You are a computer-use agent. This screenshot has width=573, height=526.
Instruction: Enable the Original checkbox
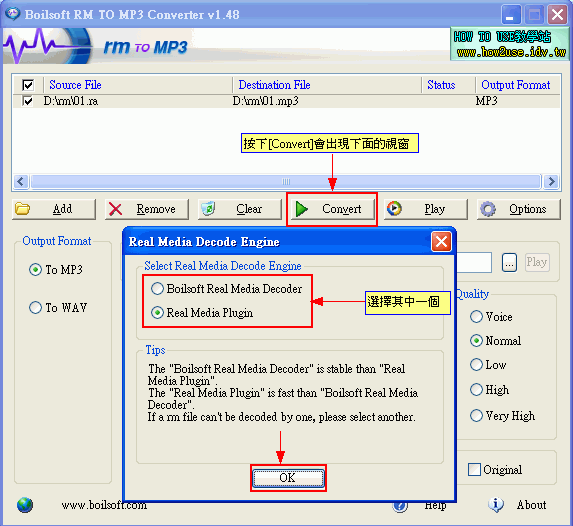(x=474, y=470)
